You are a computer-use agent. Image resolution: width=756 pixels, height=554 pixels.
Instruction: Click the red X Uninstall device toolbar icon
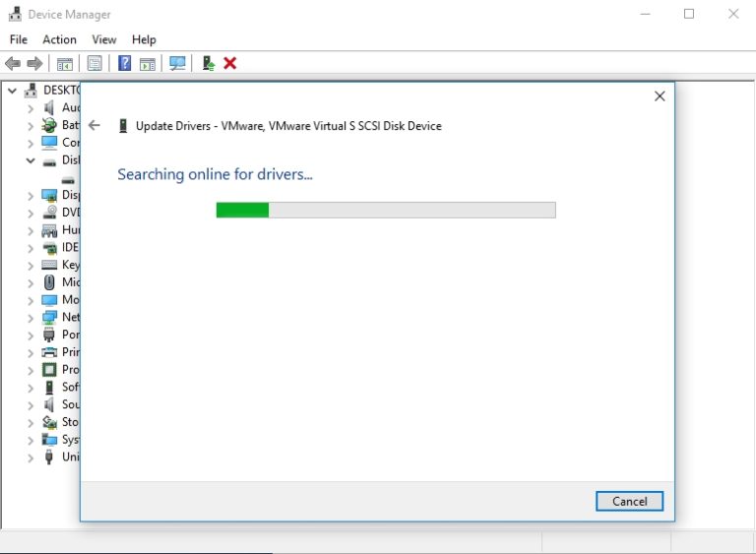pyautogui.click(x=230, y=63)
